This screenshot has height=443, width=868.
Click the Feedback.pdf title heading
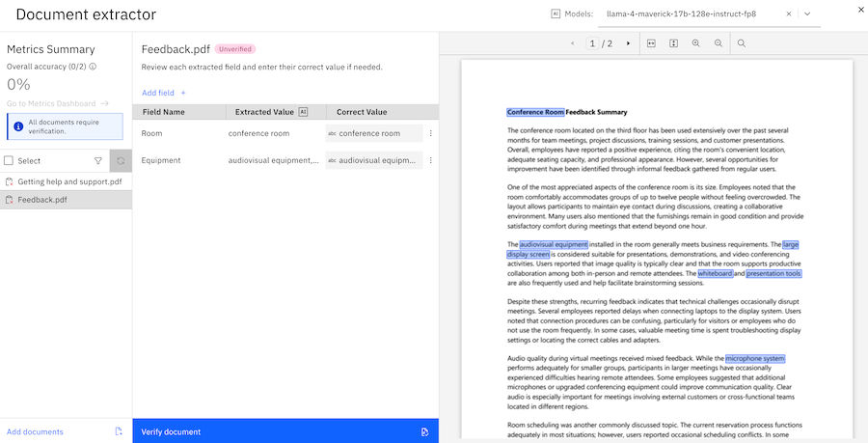click(x=176, y=49)
